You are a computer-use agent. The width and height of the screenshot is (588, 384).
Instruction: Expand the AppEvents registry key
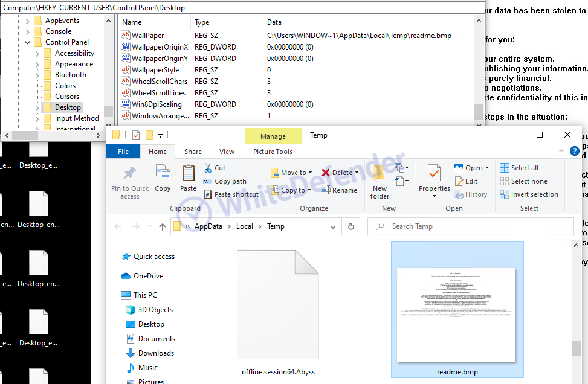pyautogui.click(x=27, y=21)
